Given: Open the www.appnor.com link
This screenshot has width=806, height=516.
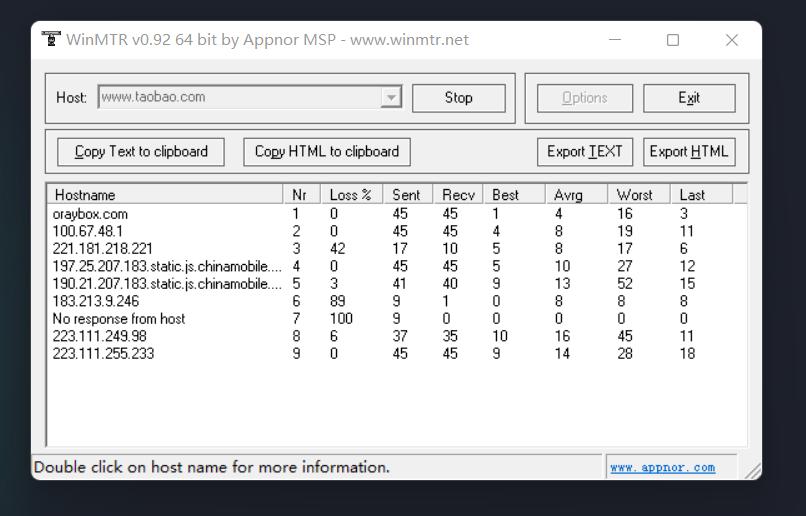Looking at the screenshot, I should (662, 467).
